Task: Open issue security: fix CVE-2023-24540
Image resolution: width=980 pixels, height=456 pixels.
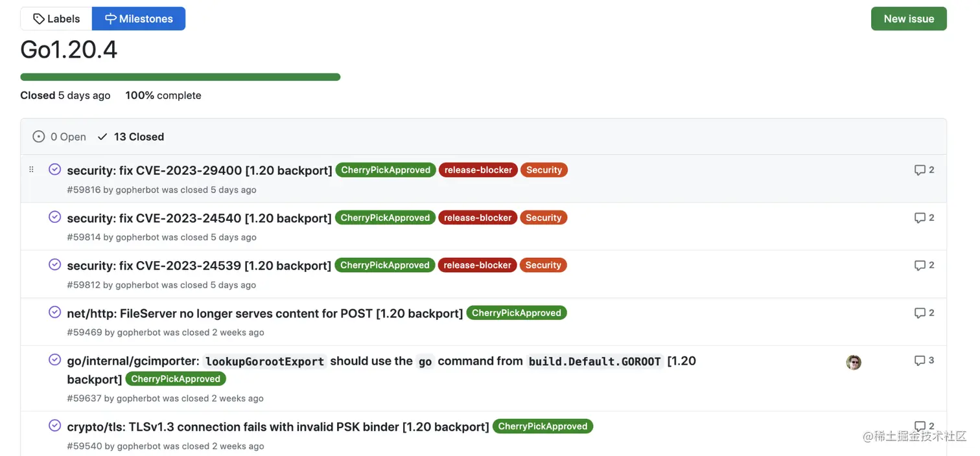Action: 200,218
